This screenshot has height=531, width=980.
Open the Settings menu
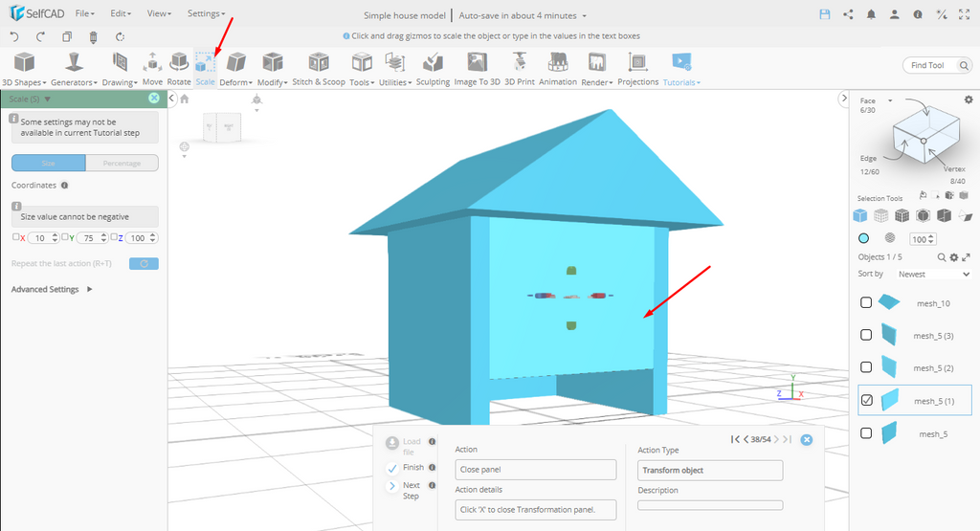[x=206, y=14]
